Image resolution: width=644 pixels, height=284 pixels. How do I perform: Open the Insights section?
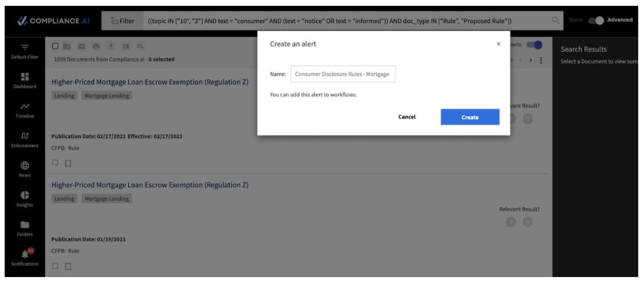(x=24, y=199)
